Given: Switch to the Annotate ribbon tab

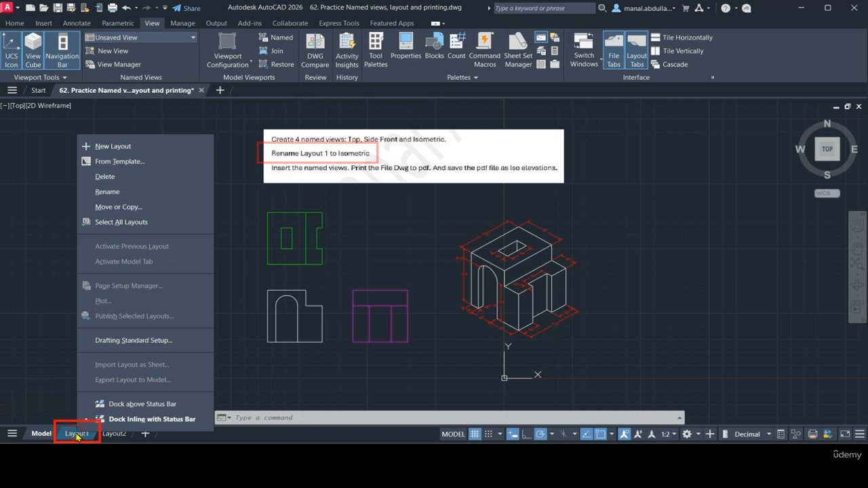Looking at the screenshot, I should (77, 23).
